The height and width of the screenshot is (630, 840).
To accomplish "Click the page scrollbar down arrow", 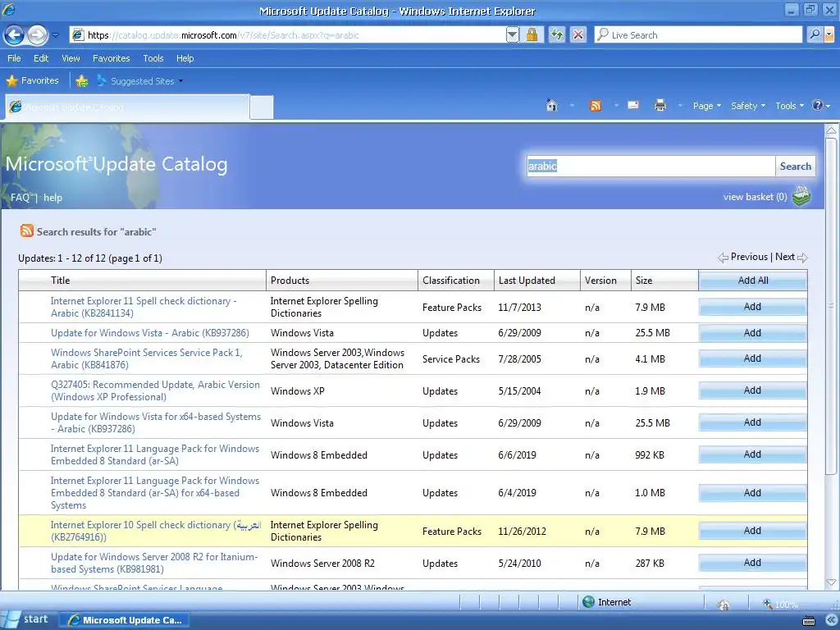I will [x=831, y=582].
